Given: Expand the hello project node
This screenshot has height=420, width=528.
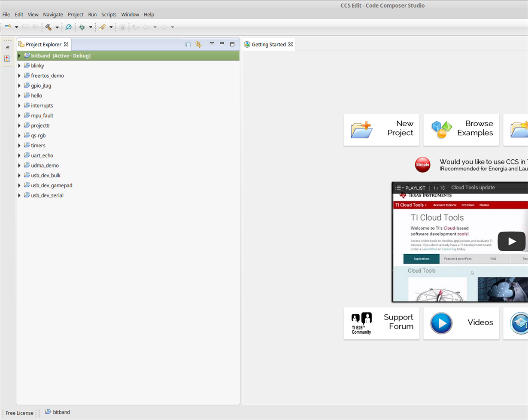Looking at the screenshot, I should [x=19, y=95].
